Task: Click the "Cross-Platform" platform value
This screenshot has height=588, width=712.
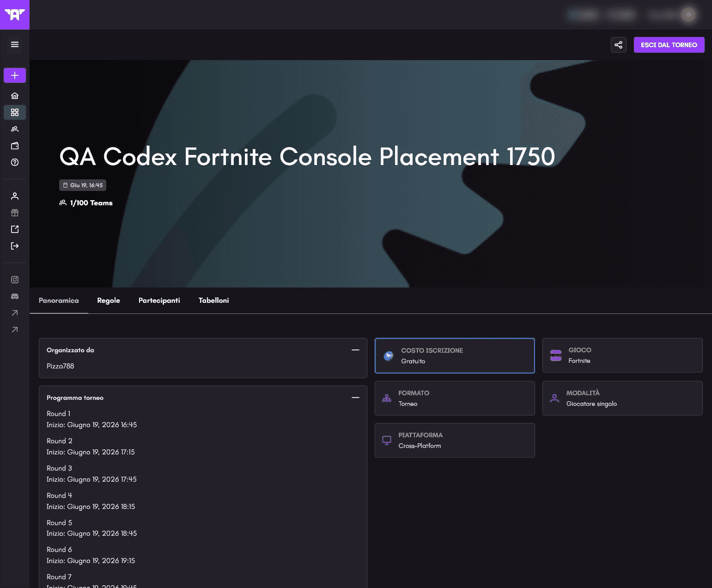Action: pyautogui.click(x=420, y=446)
